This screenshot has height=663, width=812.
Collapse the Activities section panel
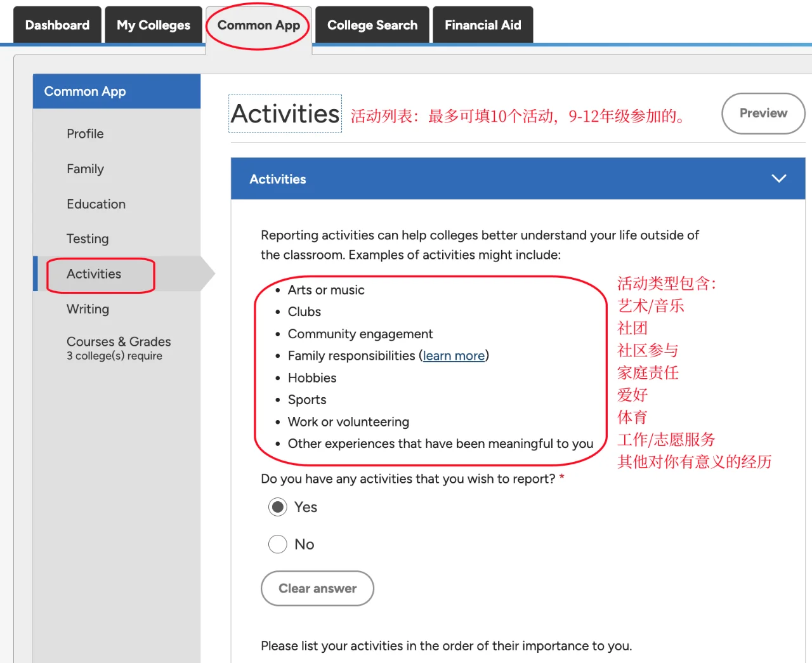(x=779, y=178)
